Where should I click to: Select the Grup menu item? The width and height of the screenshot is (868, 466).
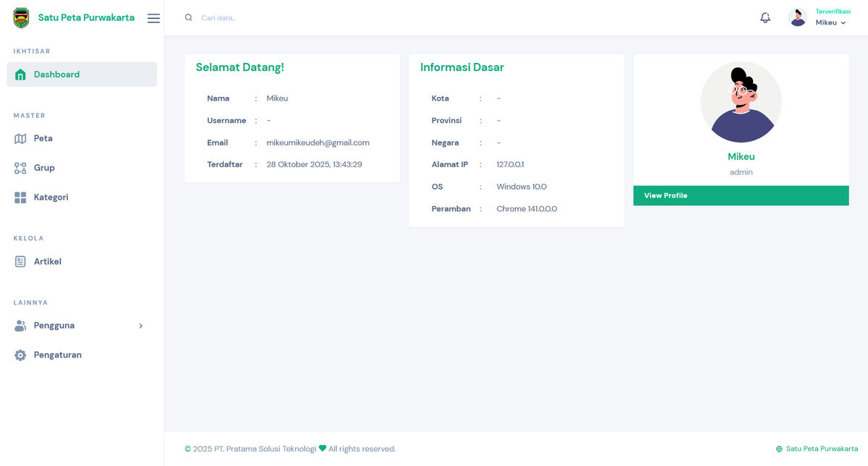pos(82,168)
